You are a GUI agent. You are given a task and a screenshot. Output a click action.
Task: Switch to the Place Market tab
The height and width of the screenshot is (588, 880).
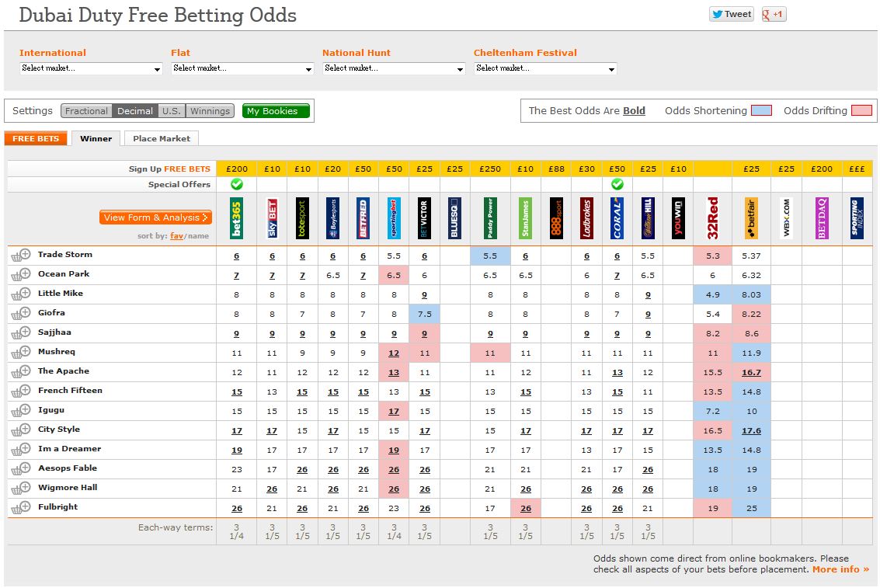coord(162,138)
